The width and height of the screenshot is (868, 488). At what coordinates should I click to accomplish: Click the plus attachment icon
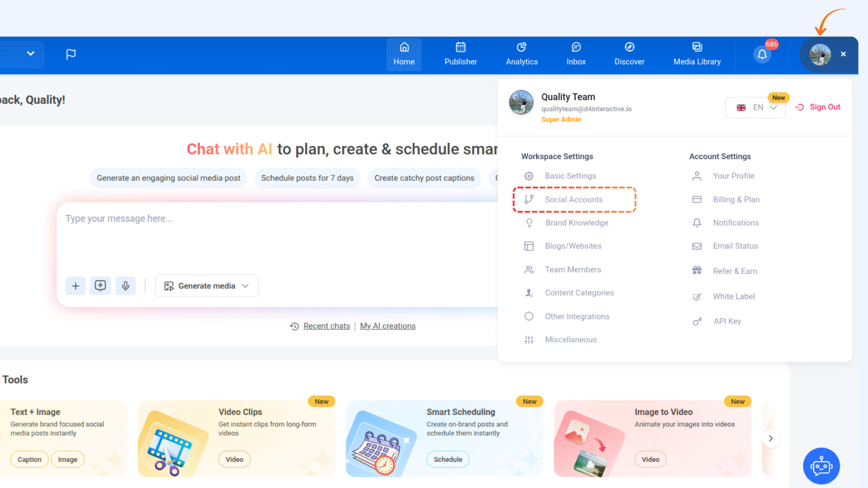(75, 286)
